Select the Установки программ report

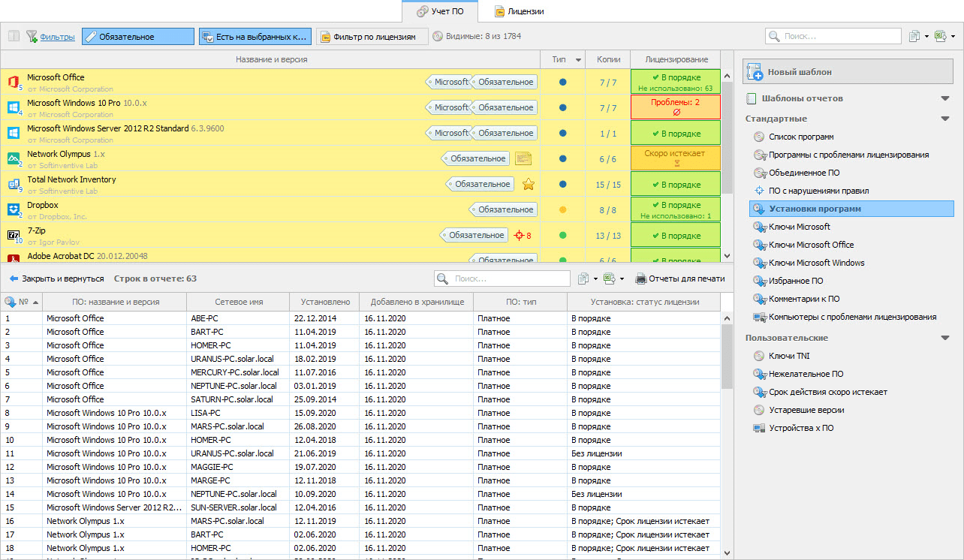[851, 209]
